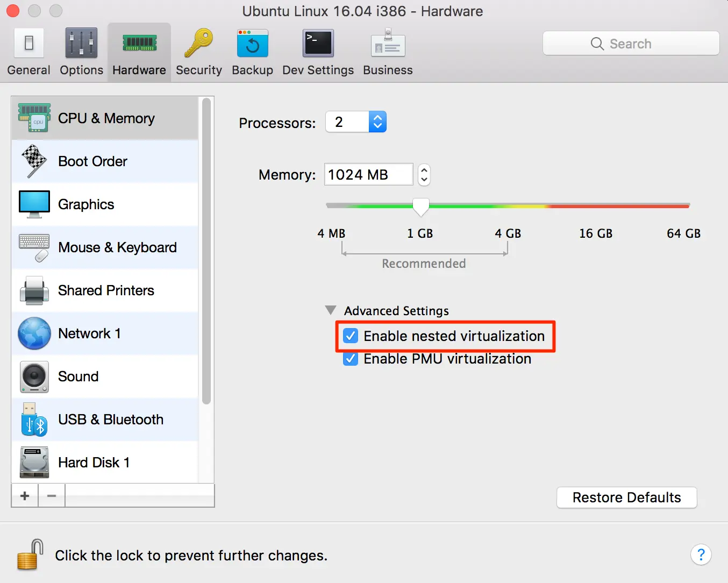Add a device with the plus button
This screenshot has width=728, height=583.
25,495
